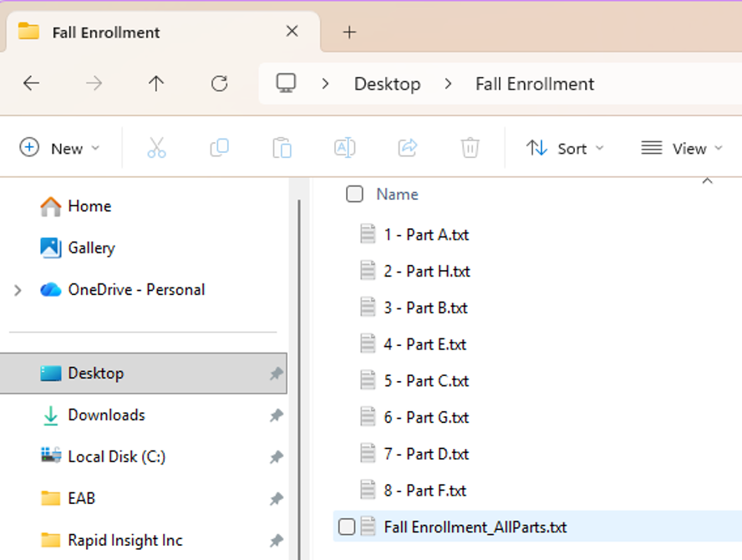This screenshot has width=742, height=560.
Task: Click the pin icon beside Rapid Insight Inc
Action: pyautogui.click(x=277, y=540)
